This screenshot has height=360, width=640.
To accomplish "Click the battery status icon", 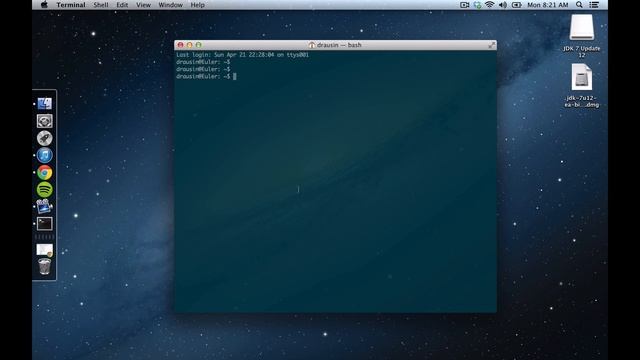I will (x=516, y=5).
